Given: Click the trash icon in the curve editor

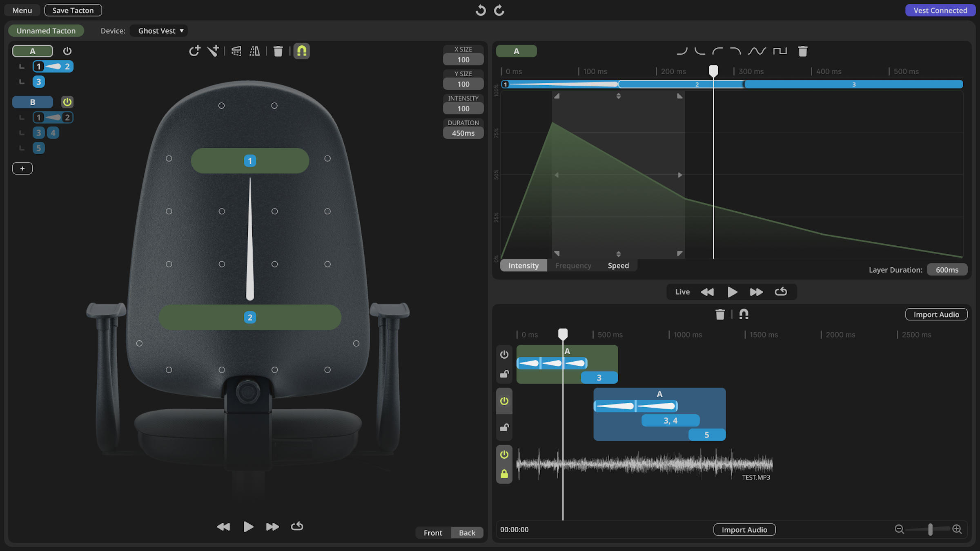Looking at the screenshot, I should point(802,51).
